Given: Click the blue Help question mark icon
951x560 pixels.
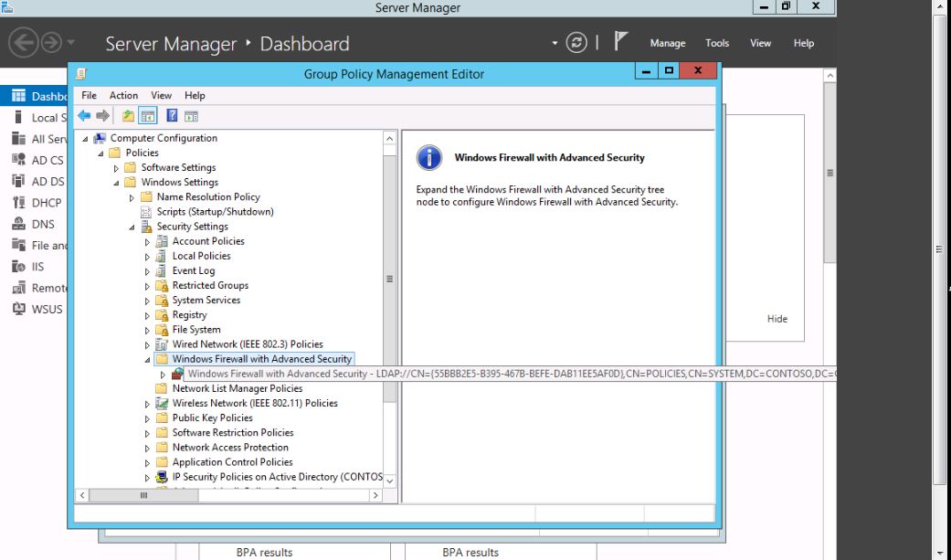Looking at the screenshot, I should [x=172, y=116].
